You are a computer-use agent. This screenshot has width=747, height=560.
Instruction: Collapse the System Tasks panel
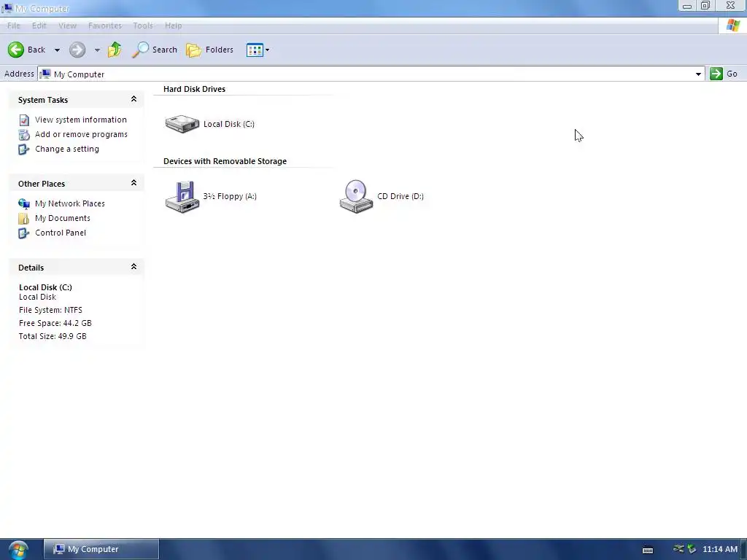134,99
